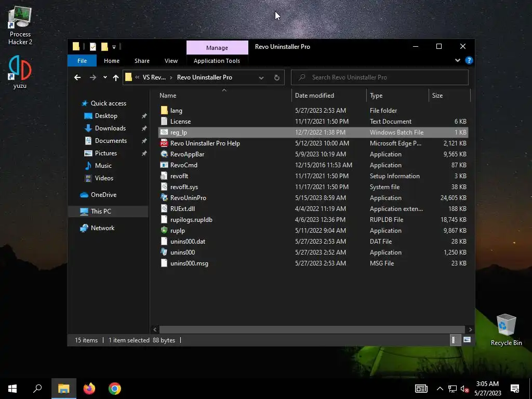532x399 pixels.
Task: Expand the Customize Quick Access Toolbar dropdown
Action: point(114,47)
